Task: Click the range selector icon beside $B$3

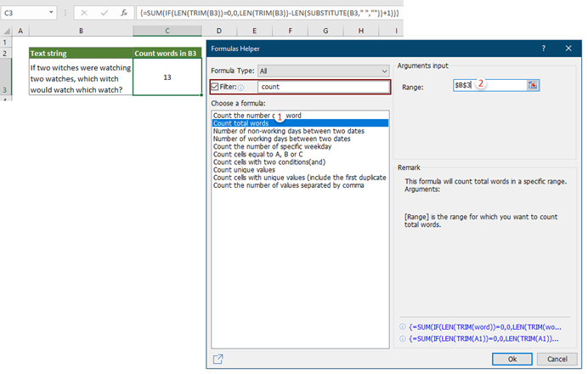Action: coord(533,85)
